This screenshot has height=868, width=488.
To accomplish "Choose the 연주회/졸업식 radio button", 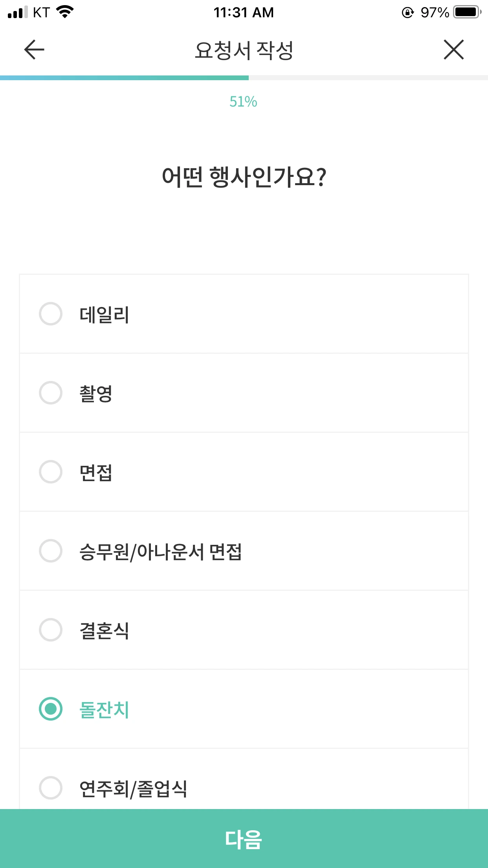I will point(51,788).
